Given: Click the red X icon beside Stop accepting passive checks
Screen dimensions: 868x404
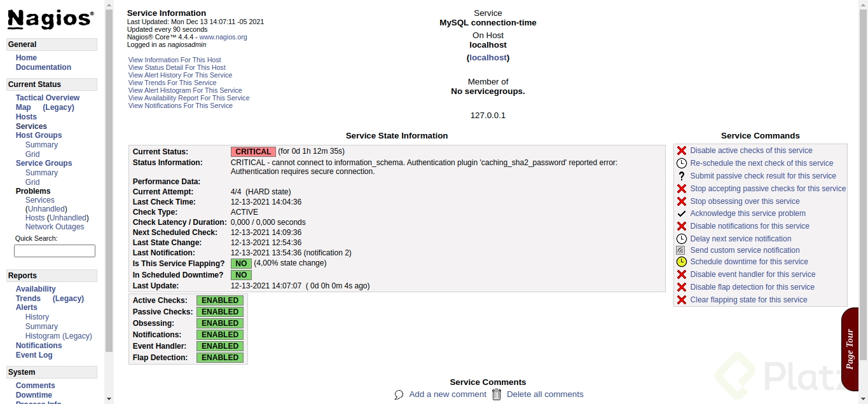Looking at the screenshot, I should coord(681,189).
